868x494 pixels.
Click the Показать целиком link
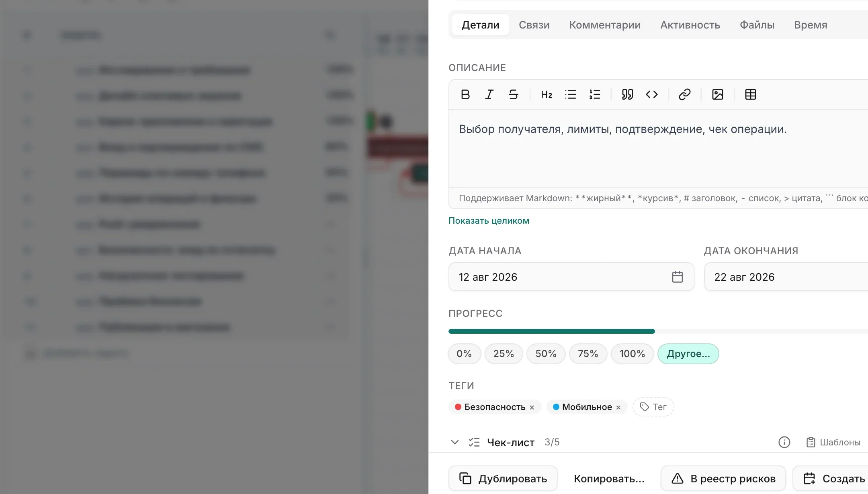(x=489, y=220)
